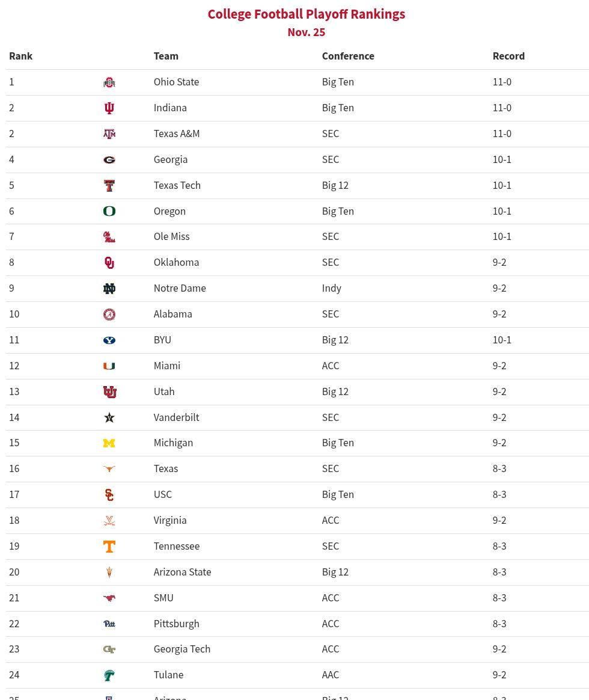Select the Vanderbilt team name
This screenshot has width=589, height=700.
point(176,417)
